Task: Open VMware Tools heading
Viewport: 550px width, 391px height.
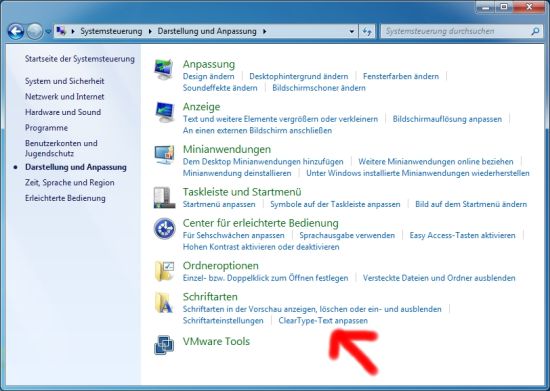Action: coord(216,342)
